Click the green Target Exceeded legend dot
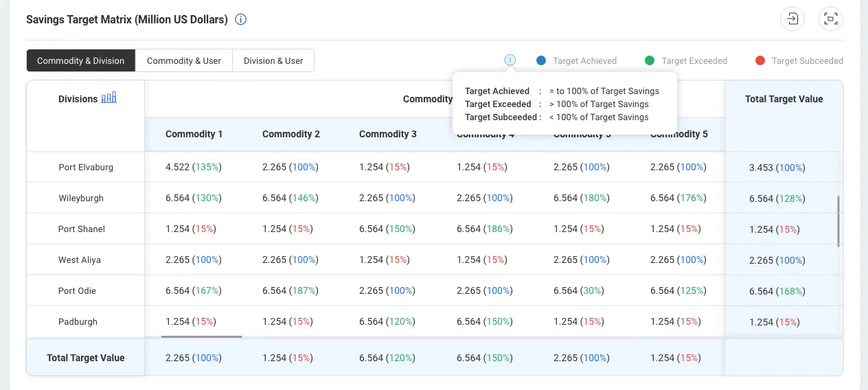Screen dimensions: 868x390 pos(650,60)
